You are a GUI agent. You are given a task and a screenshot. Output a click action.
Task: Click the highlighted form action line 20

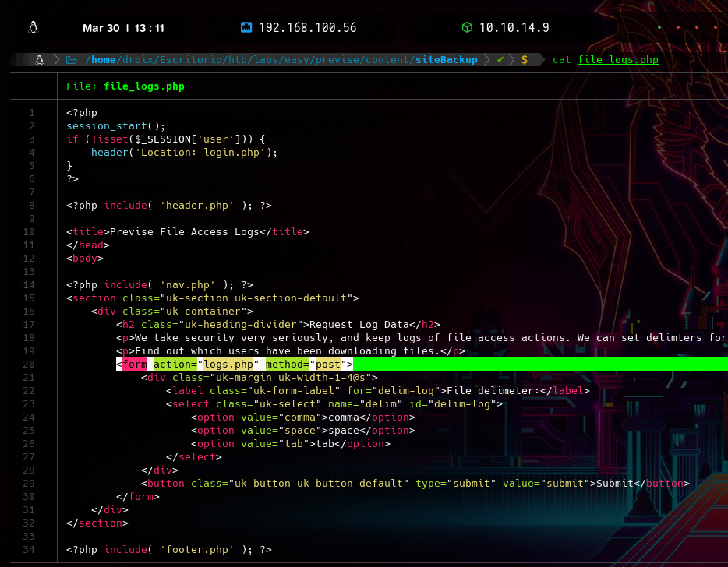tap(234, 364)
